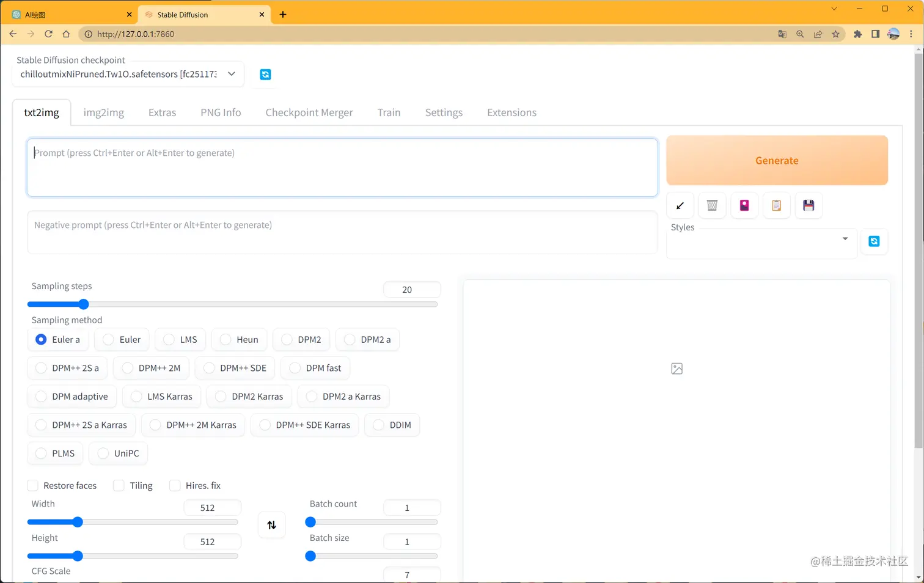Open the Extras tab
Viewport: 924px width, 583px height.
click(162, 112)
